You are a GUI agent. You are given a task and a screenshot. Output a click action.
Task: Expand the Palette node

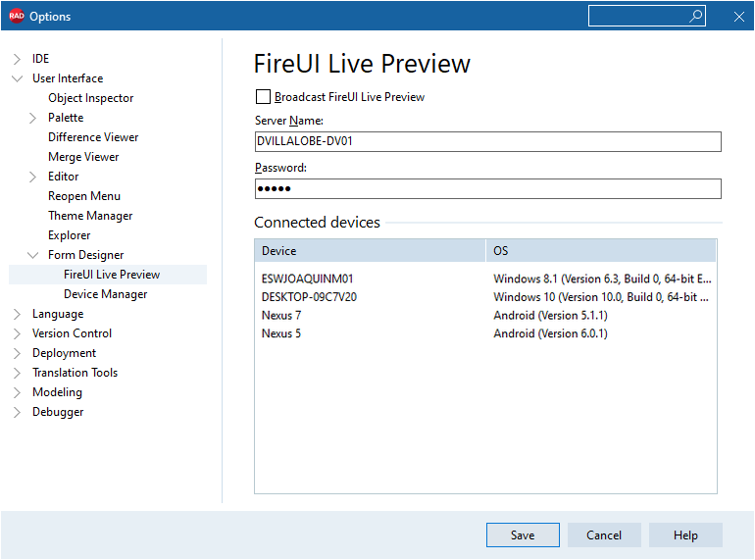coord(32,118)
